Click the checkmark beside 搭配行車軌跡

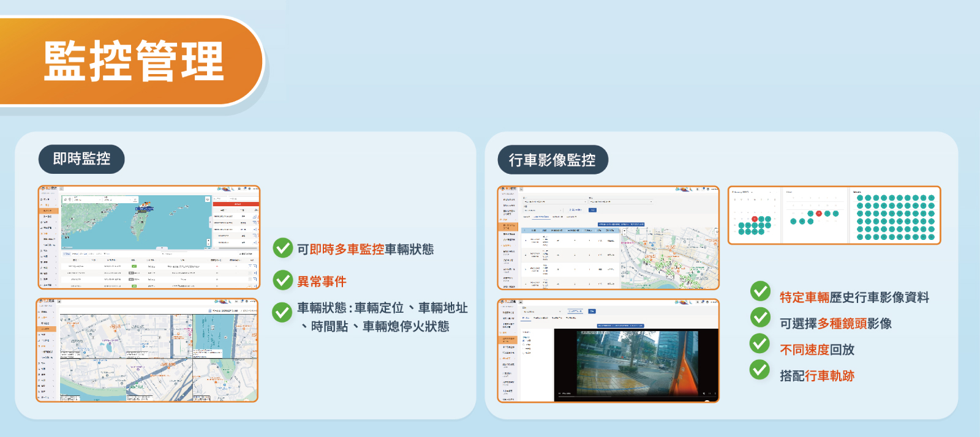coord(760,370)
